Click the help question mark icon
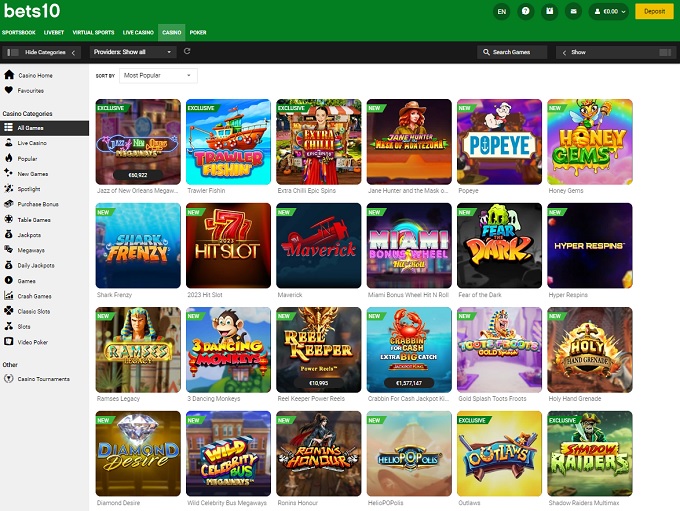The image size is (680, 511). (526, 11)
